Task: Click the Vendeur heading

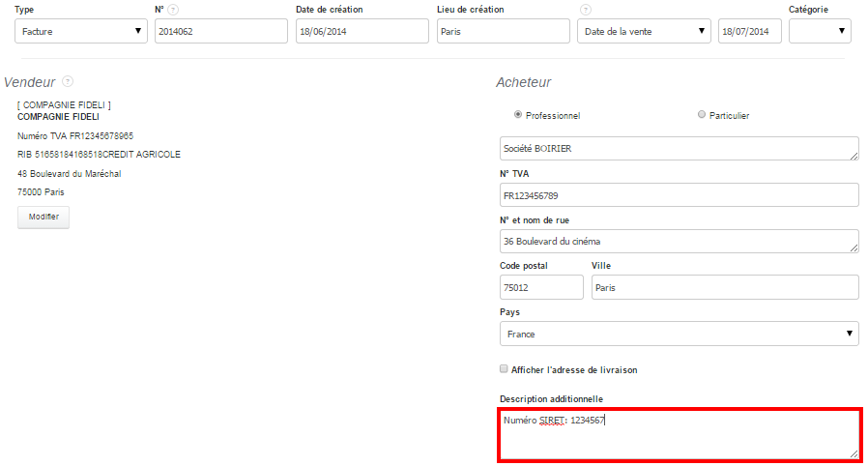Action: pos(29,82)
